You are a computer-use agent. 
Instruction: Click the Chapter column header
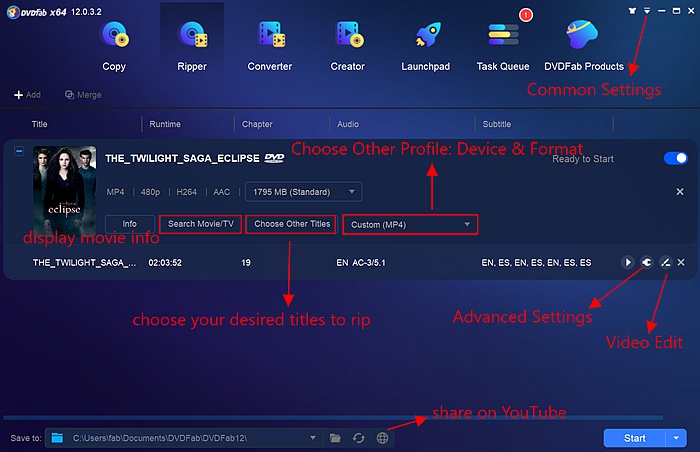257,124
